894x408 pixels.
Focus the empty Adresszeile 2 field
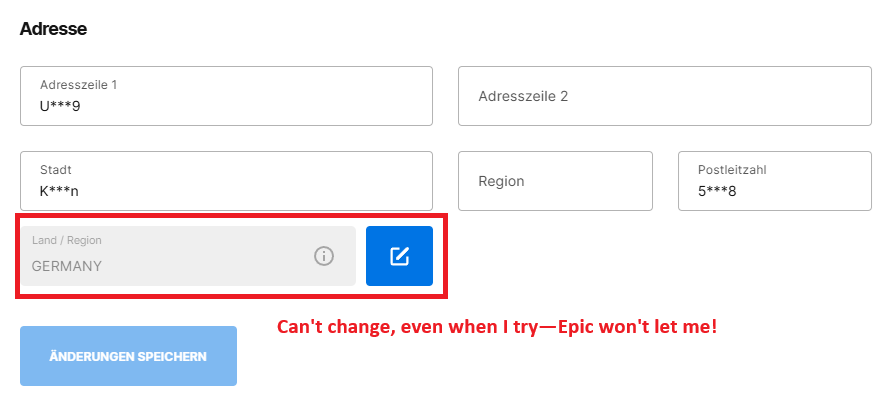(665, 96)
